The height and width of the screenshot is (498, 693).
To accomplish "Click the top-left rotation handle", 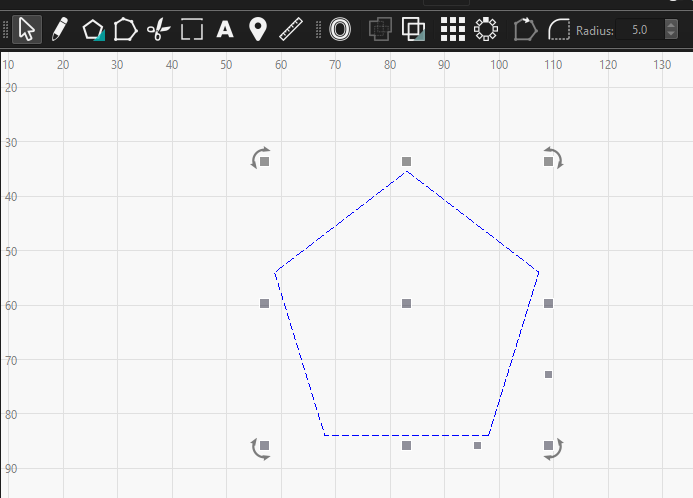I will [x=261, y=158].
